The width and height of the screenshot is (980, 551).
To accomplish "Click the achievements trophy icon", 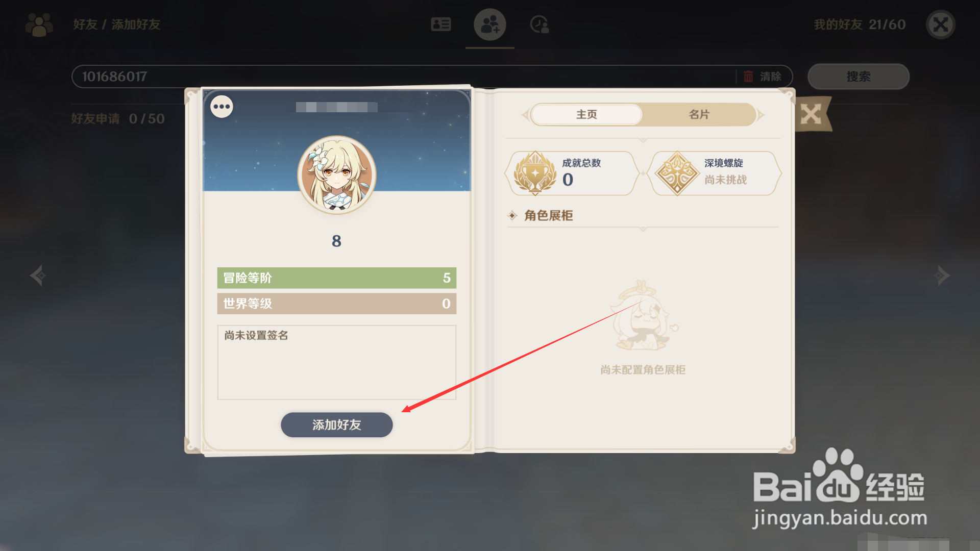I will pyautogui.click(x=535, y=173).
